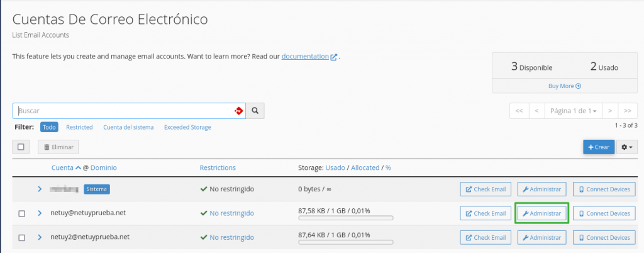Expand the netuy@netuyprueba.net account row
Viewport: 644px width, 253px height.
point(39,213)
